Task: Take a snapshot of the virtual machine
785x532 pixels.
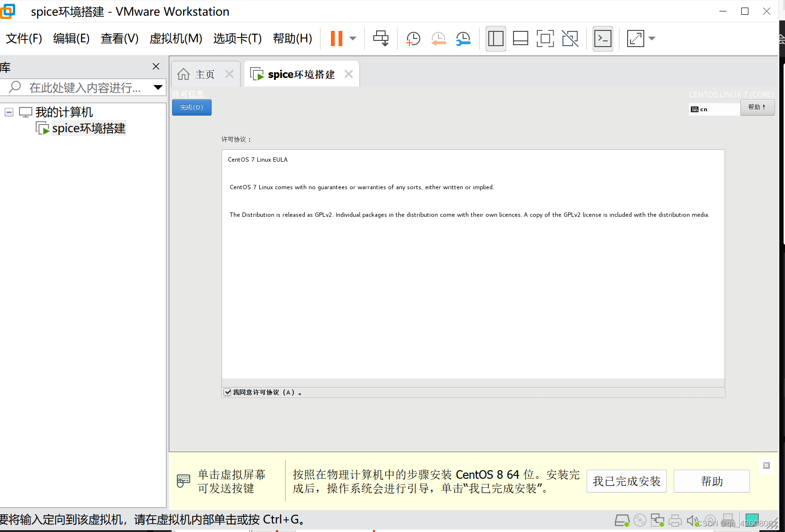Action: tap(413, 39)
